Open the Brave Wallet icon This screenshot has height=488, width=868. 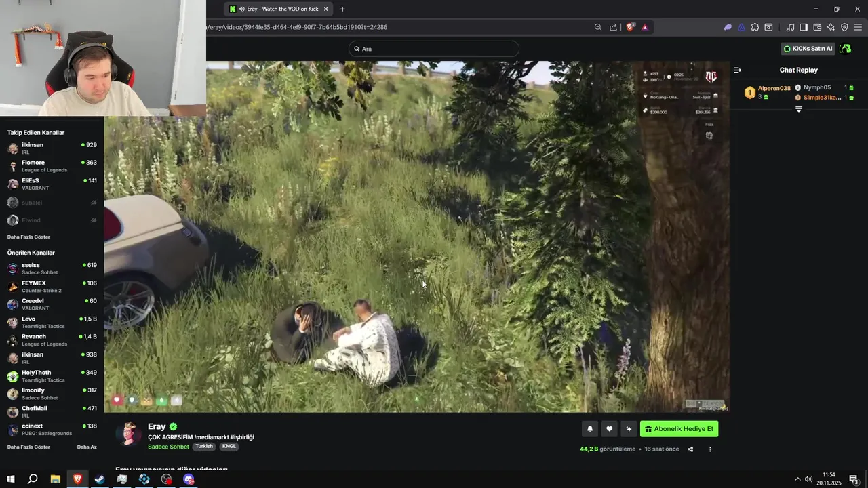click(x=817, y=27)
